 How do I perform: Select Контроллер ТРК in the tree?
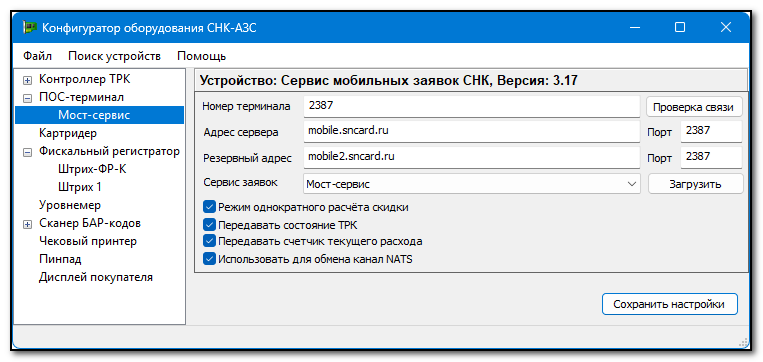85,79
